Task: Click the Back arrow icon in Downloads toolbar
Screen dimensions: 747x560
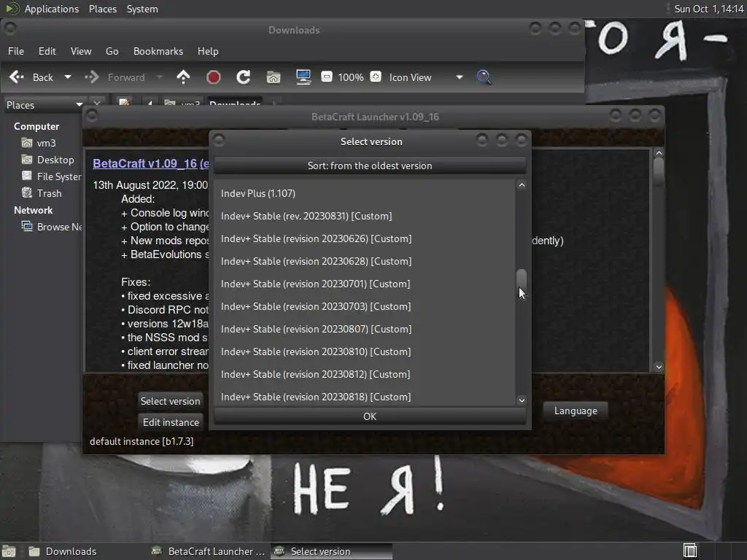Action: [17, 77]
